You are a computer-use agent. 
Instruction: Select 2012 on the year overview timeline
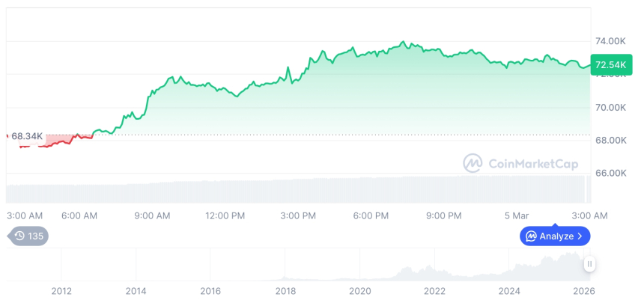(x=61, y=290)
